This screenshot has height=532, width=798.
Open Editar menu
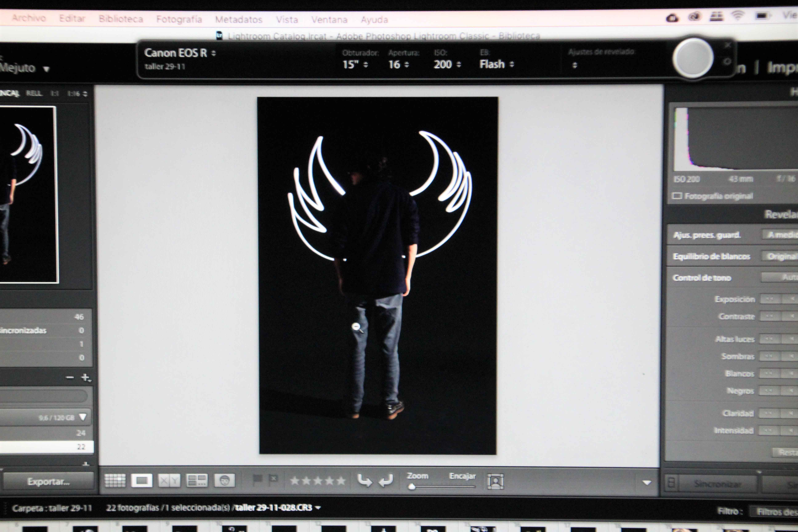72,18
